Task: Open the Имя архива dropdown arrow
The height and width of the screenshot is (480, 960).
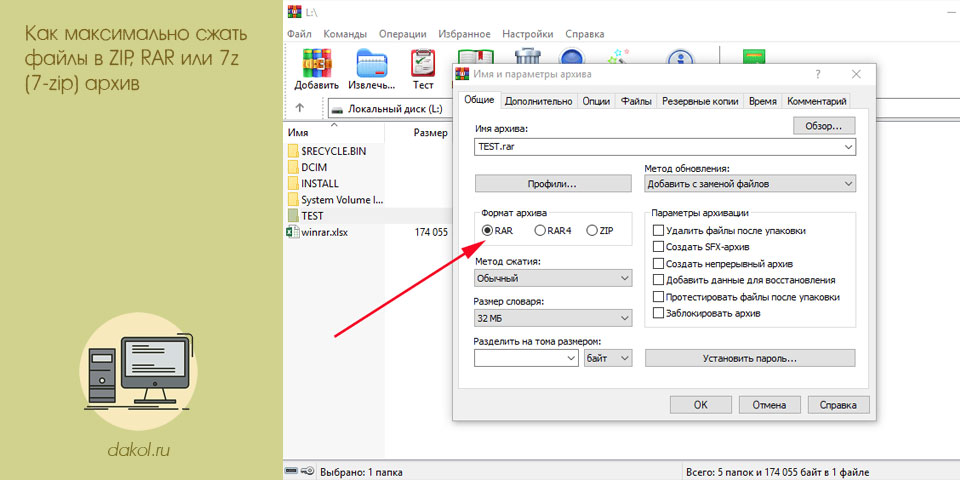Action: (848, 147)
